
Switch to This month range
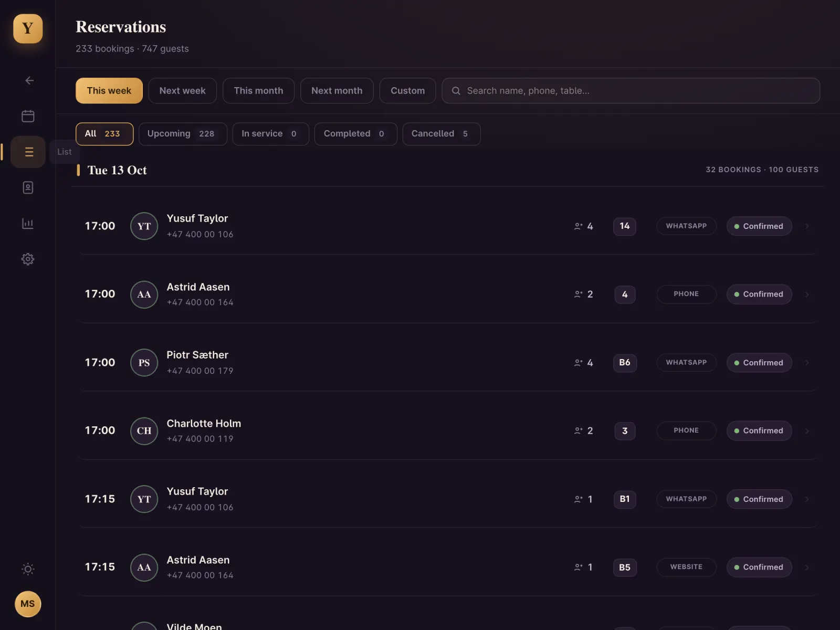[x=258, y=91]
